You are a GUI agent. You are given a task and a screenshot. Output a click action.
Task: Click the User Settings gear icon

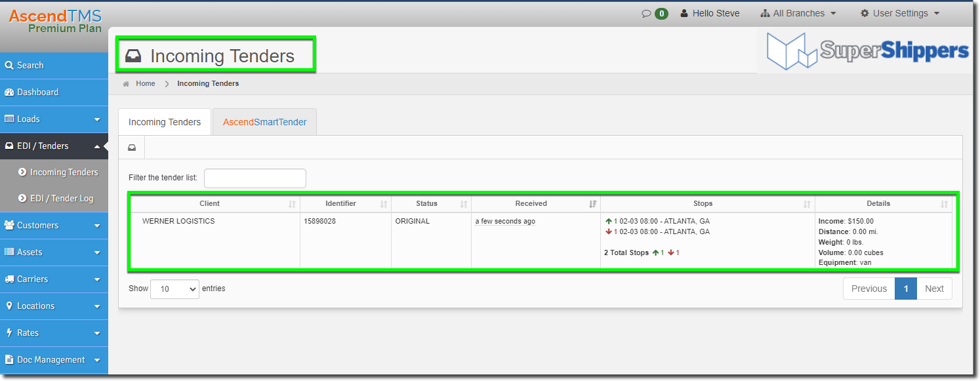[865, 13]
